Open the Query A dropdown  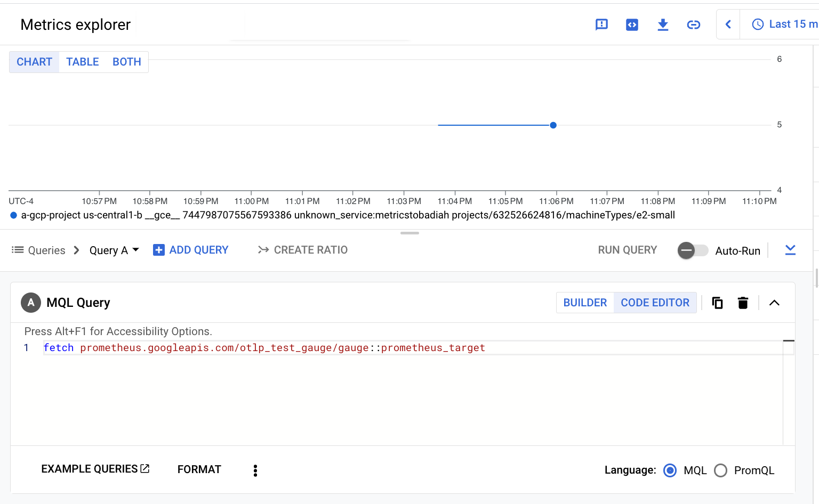tap(114, 250)
